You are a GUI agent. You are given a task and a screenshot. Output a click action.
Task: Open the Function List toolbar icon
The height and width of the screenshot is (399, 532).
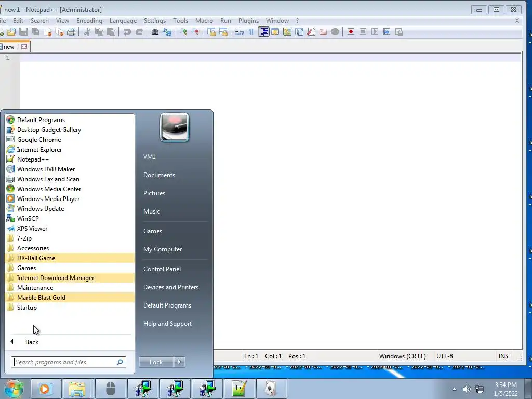coord(311,32)
